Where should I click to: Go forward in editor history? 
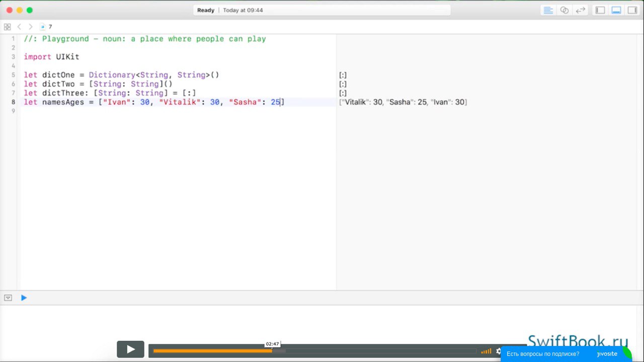click(x=30, y=27)
